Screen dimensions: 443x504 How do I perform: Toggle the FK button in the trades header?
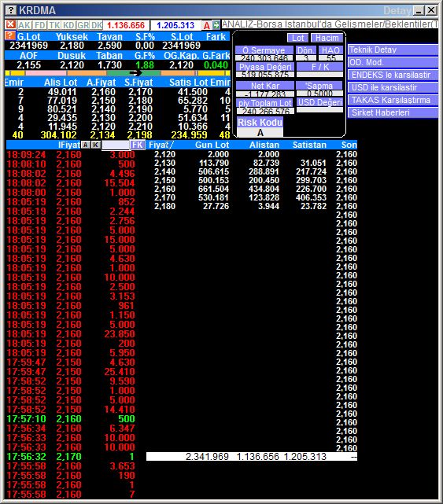click(x=138, y=145)
